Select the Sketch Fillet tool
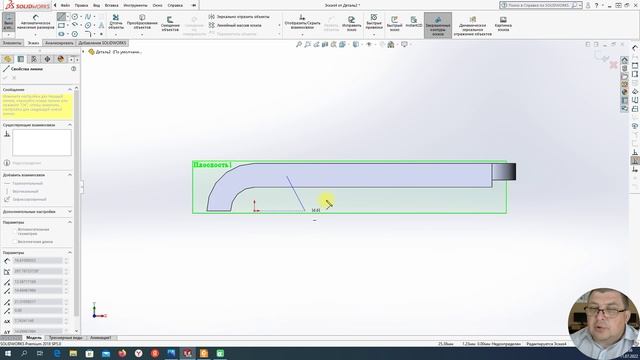The image size is (640, 360). pos(88,34)
